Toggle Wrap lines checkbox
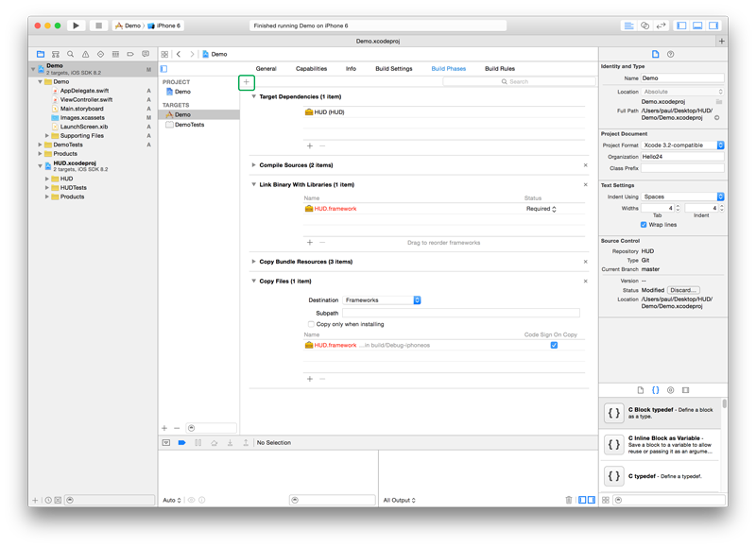The image size is (756, 547). tap(644, 225)
